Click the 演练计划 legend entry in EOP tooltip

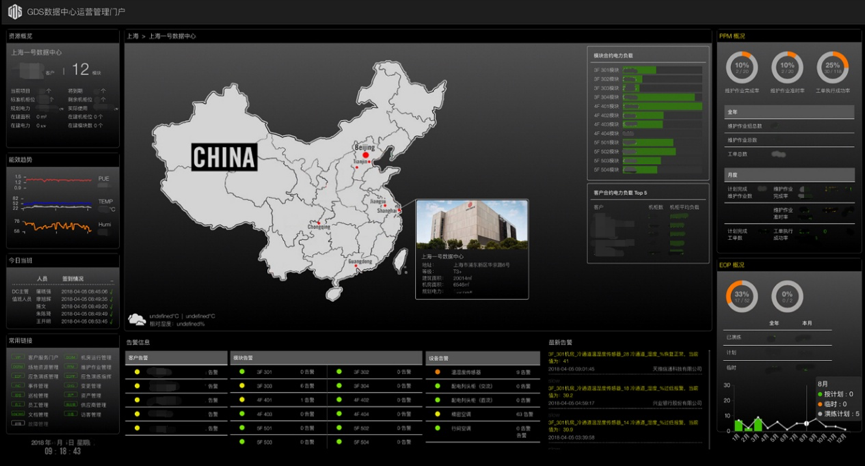coord(839,413)
